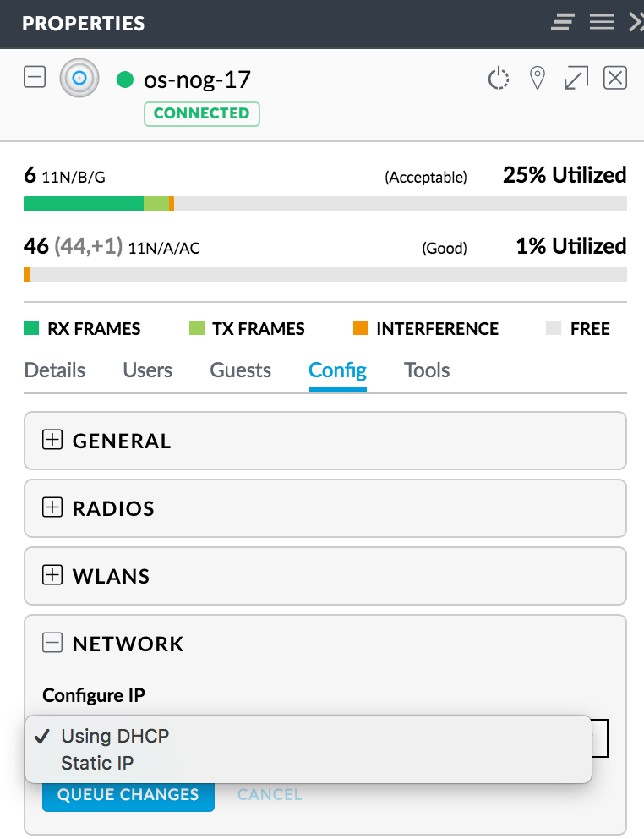Click the restart device icon
644x839 pixels.
click(x=499, y=79)
